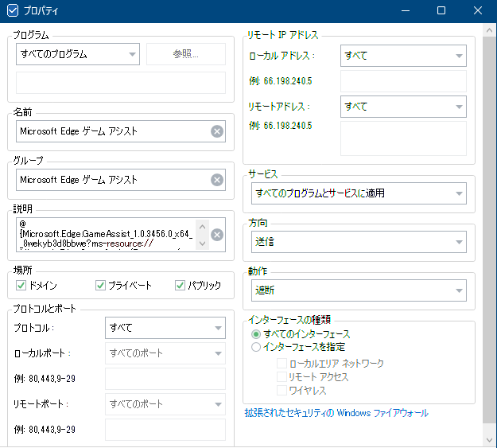The width and height of the screenshot is (497, 448).
Task: Toggle the プライベート checkbox
Action: (x=101, y=285)
